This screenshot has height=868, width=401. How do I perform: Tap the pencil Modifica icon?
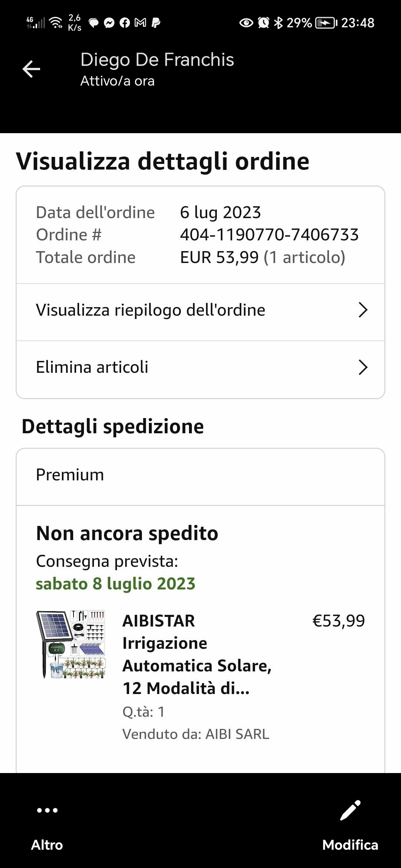(350, 810)
